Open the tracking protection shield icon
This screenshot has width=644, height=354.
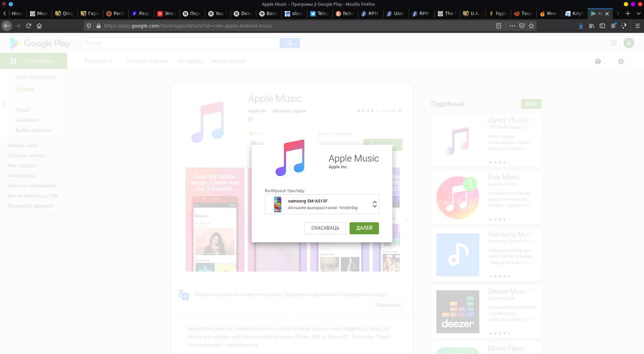tap(90, 26)
